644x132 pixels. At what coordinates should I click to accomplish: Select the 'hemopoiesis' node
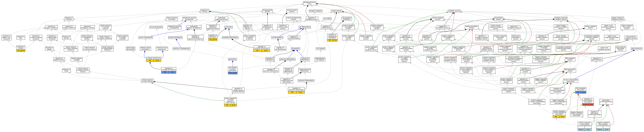coord(296,48)
